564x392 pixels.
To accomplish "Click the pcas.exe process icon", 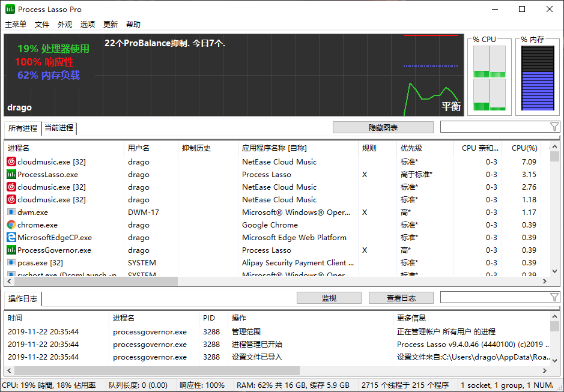I will coord(11,262).
